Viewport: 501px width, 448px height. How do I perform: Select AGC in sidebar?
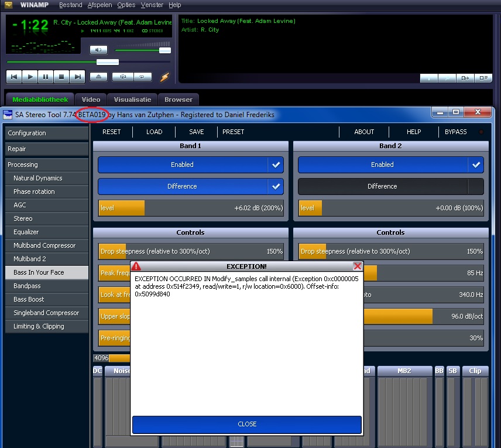[x=47, y=205]
